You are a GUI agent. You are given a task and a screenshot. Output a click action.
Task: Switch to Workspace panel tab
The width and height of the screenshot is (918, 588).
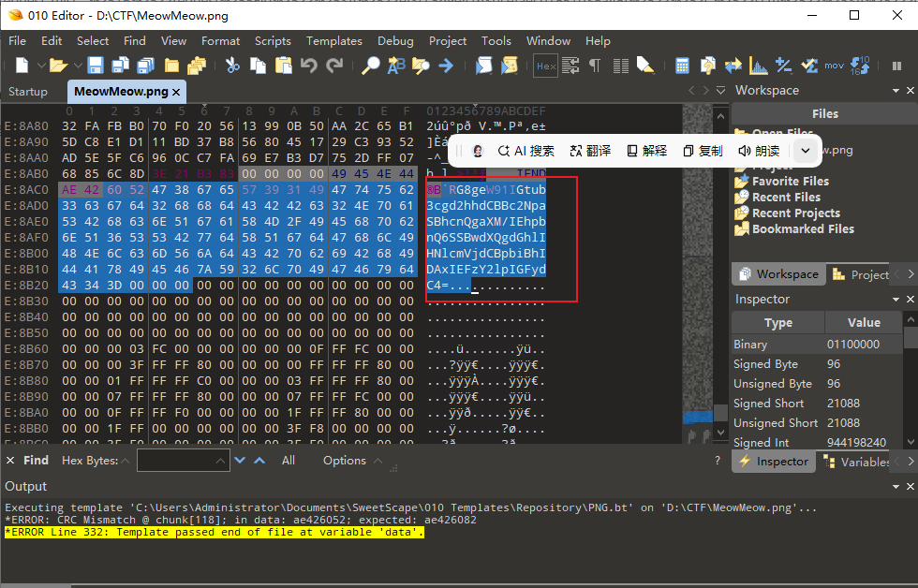coord(778,274)
